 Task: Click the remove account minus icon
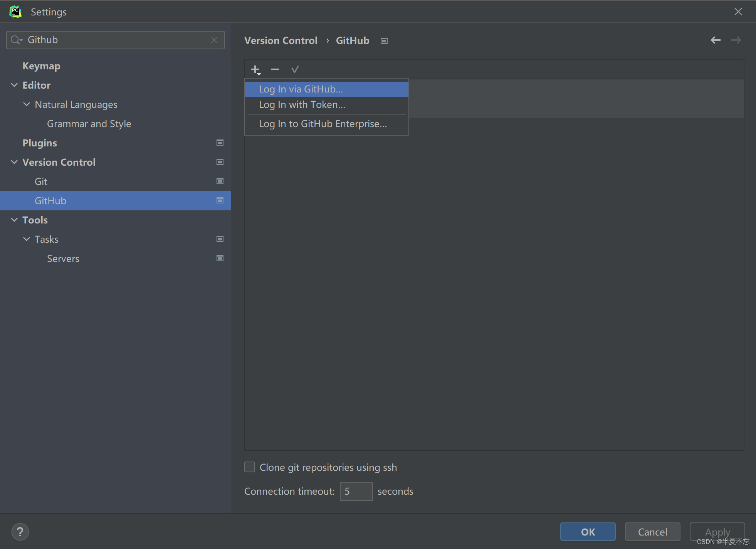pos(274,69)
